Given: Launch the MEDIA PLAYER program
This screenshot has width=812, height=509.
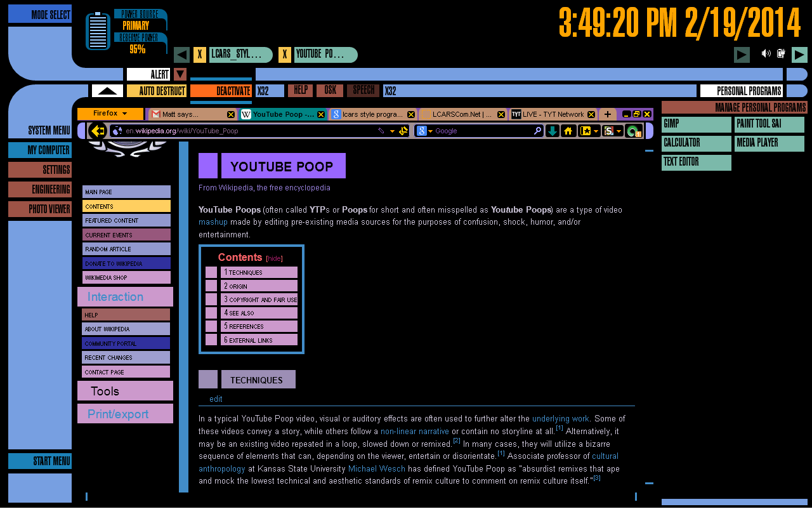Looking at the screenshot, I should coord(769,143).
